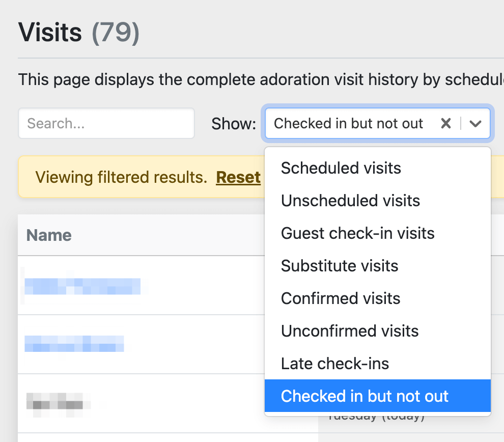Click the Show filter combo box value
504x442 pixels.
tap(349, 123)
